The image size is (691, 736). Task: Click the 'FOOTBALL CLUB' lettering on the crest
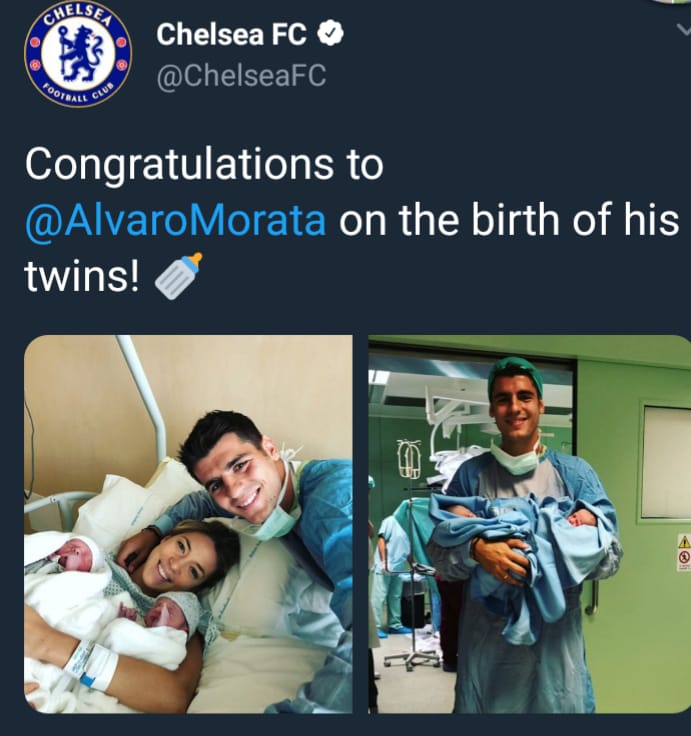78,95
